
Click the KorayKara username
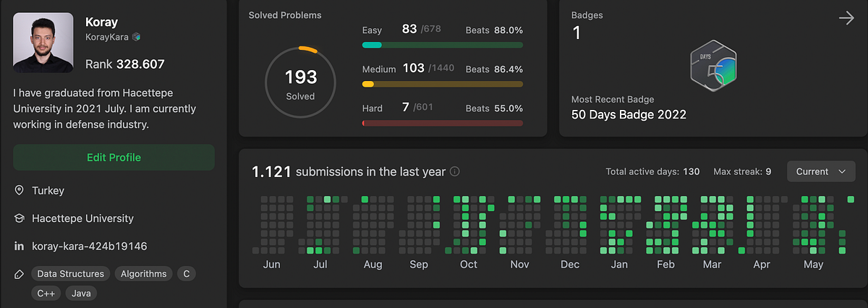106,36
